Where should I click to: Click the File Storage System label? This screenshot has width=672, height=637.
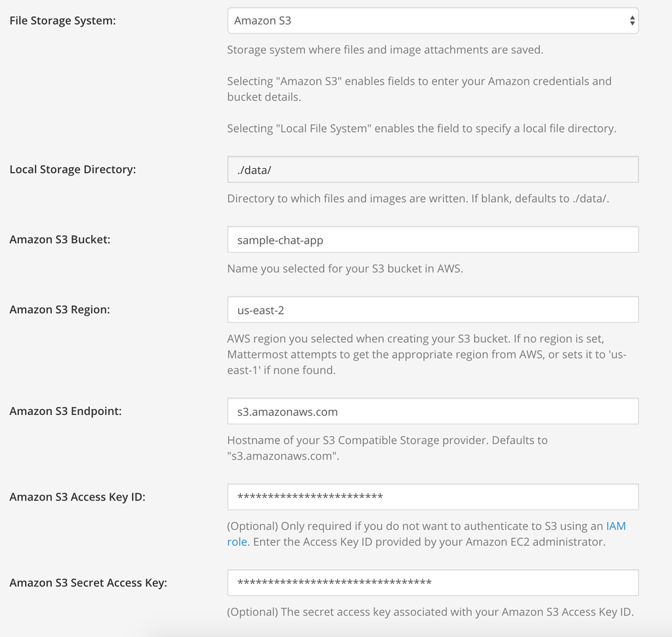pyautogui.click(x=62, y=20)
